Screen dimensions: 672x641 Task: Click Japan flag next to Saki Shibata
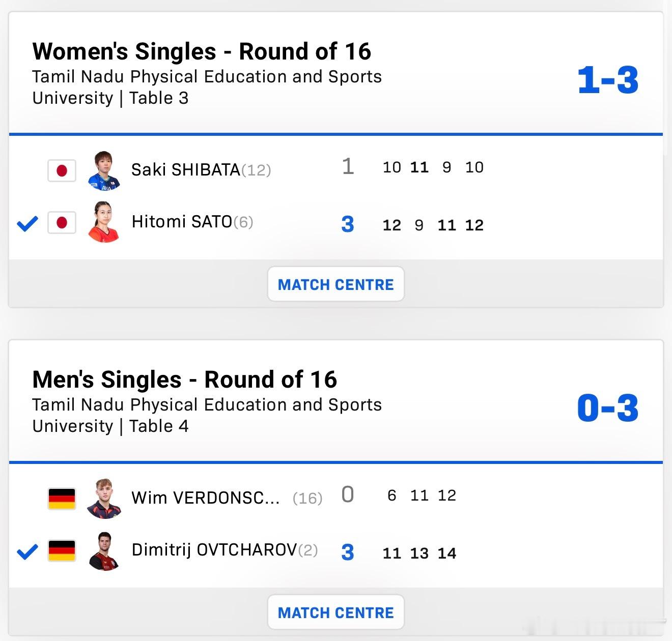(62, 170)
